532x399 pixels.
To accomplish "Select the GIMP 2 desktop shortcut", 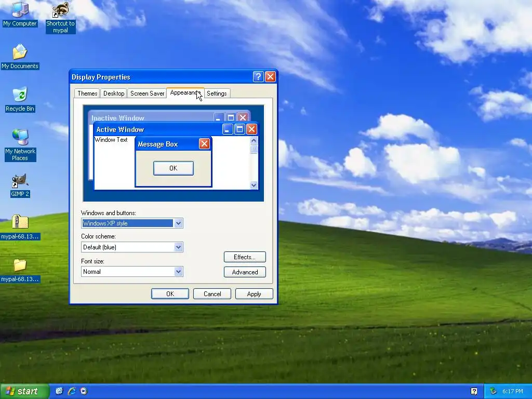I will 20,185.
